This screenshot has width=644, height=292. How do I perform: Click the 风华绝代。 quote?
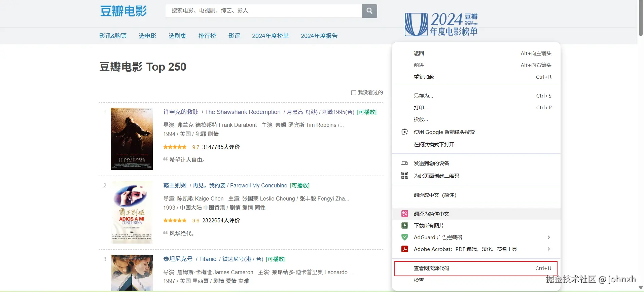(x=182, y=233)
